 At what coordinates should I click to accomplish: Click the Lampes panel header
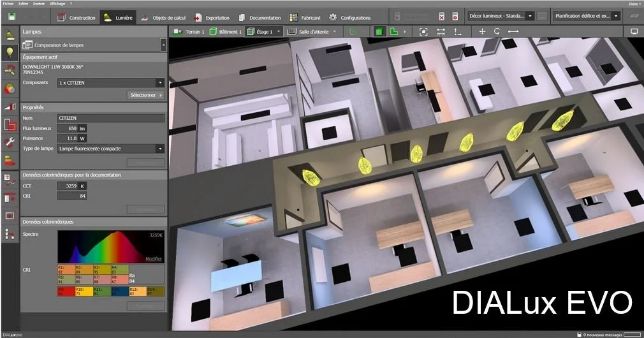point(94,32)
